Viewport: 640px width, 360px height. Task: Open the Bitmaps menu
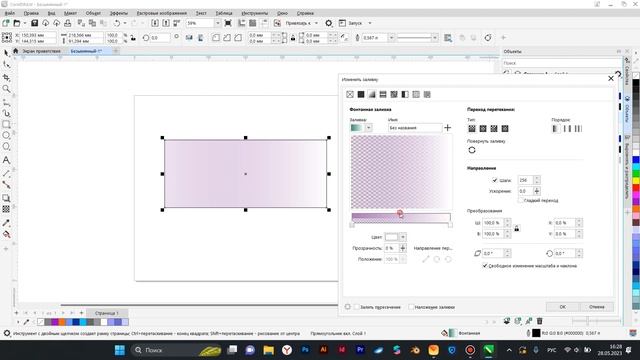[x=162, y=13]
